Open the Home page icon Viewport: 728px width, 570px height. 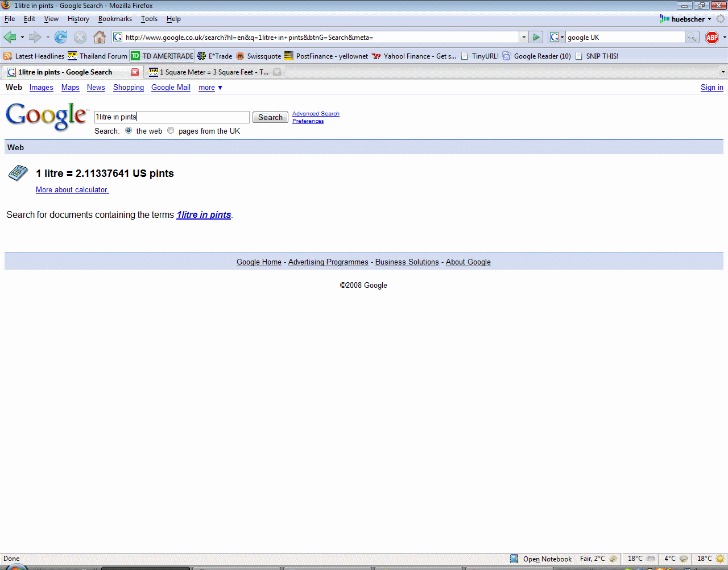click(x=100, y=38)
